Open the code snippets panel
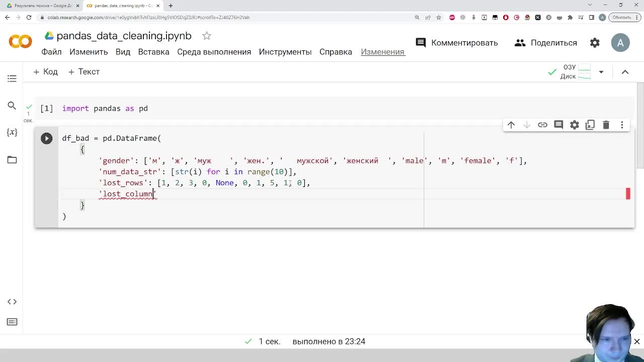This screenshot has width=644, height=362. (x=12, y=302)
